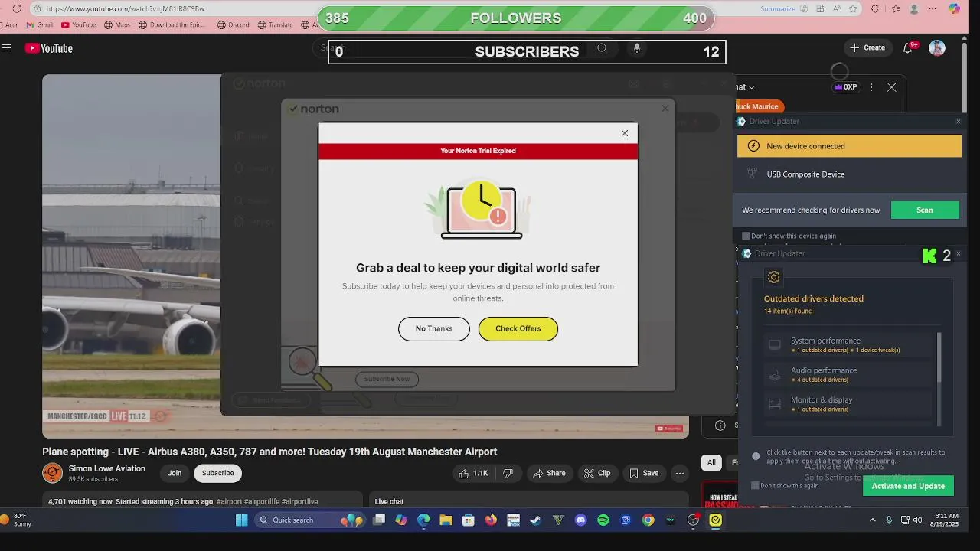This screenshot has height=551, width=980.
Task: Go to the YouTube home logo
Action: point(48,48)
